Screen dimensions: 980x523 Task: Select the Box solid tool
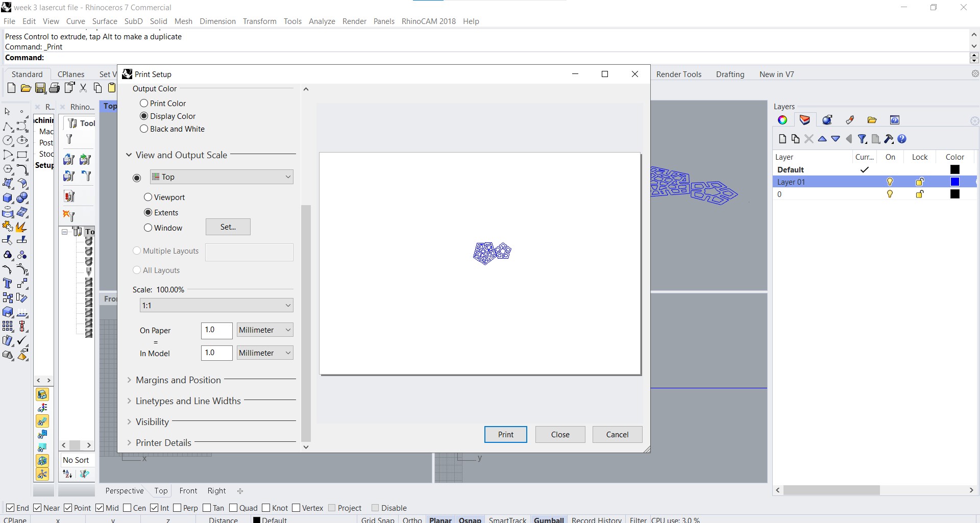(8, 197)
